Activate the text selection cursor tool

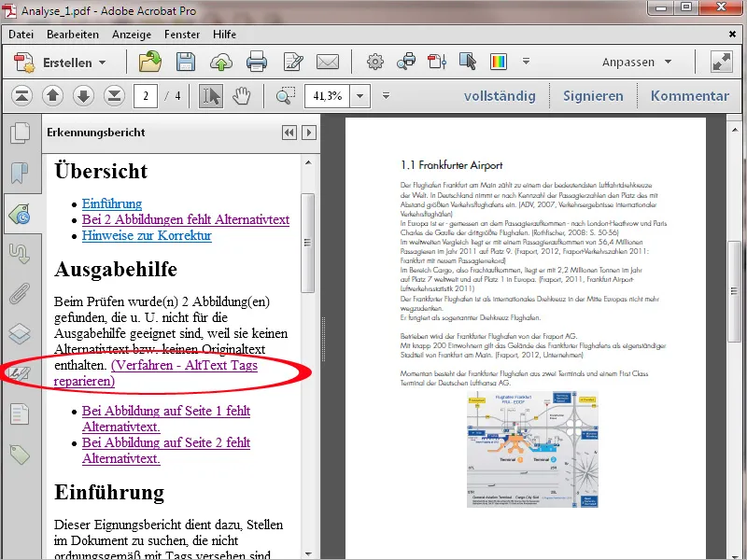(x=211, y=96)
